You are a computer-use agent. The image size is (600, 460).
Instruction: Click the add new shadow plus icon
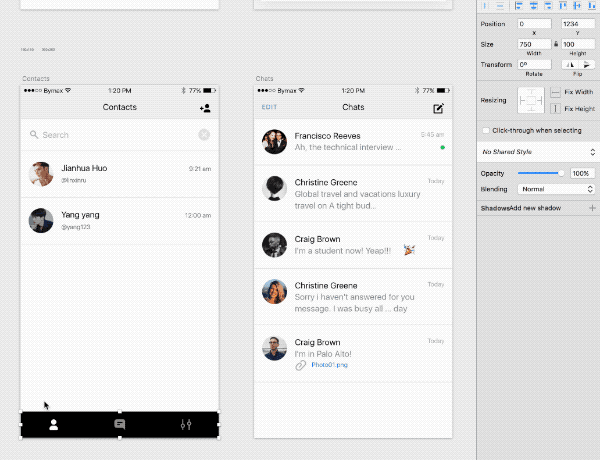point(592,208)
